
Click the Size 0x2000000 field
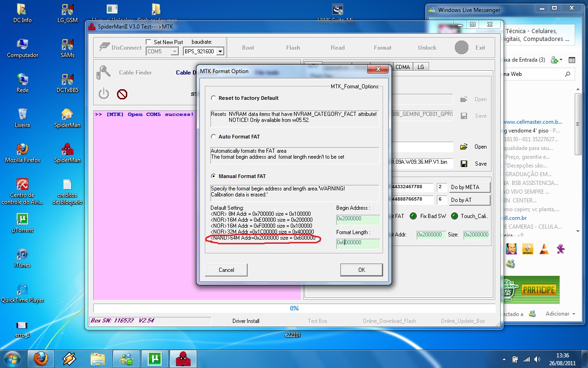[x=476, y=235]
